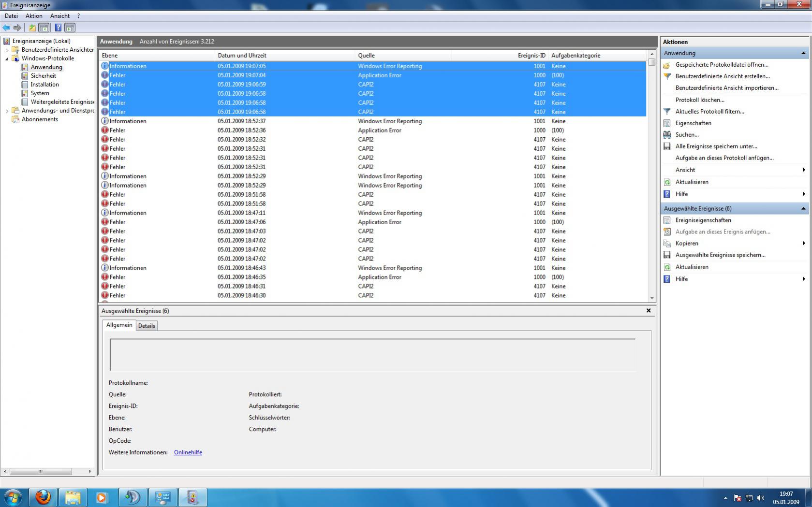Click 'Alle Ereignisse speichern unter...'
This screenshot has height=507, width=812.
(x=716, y=146)
